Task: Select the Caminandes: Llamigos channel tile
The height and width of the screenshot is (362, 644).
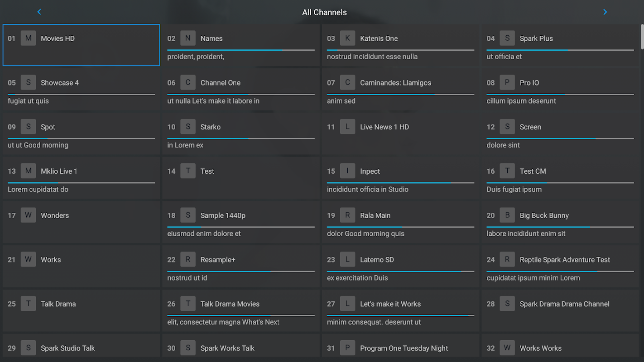Action: [x=400, y=89]
